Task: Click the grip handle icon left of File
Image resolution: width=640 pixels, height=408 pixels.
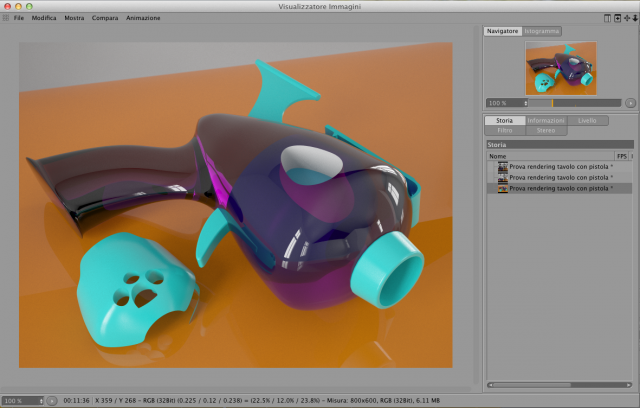Action: 6,18
